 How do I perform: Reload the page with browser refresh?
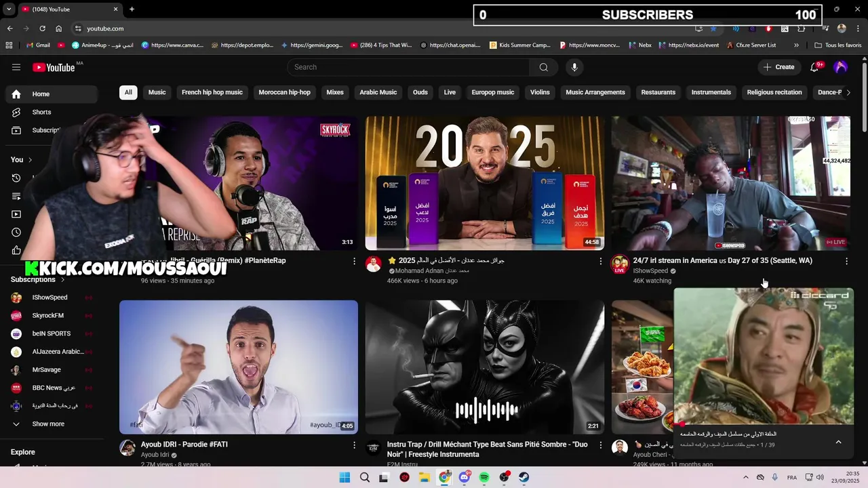pyautogui.click(x=42, y=28)
